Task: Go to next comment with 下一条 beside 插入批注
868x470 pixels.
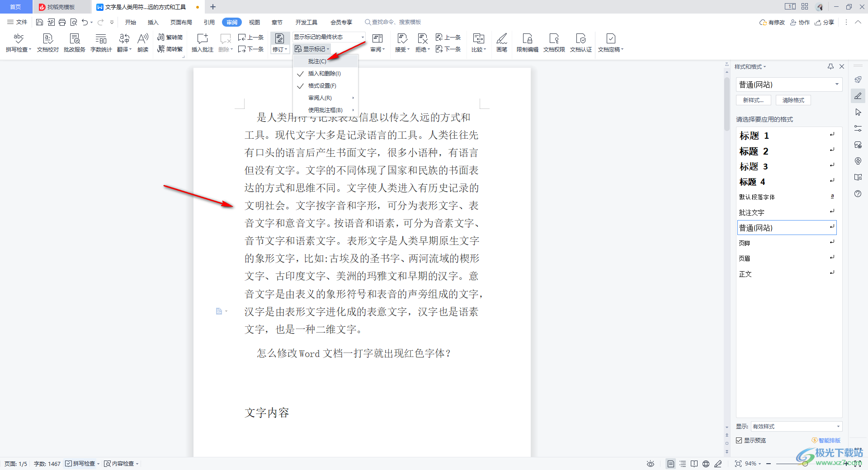Action: click(251, 49)
